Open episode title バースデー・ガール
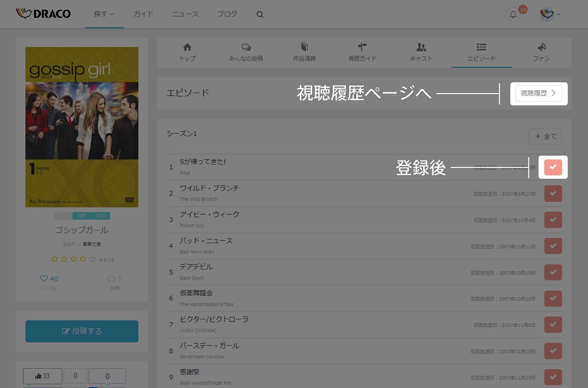The image size is (588, 388). tap(209, 346)
